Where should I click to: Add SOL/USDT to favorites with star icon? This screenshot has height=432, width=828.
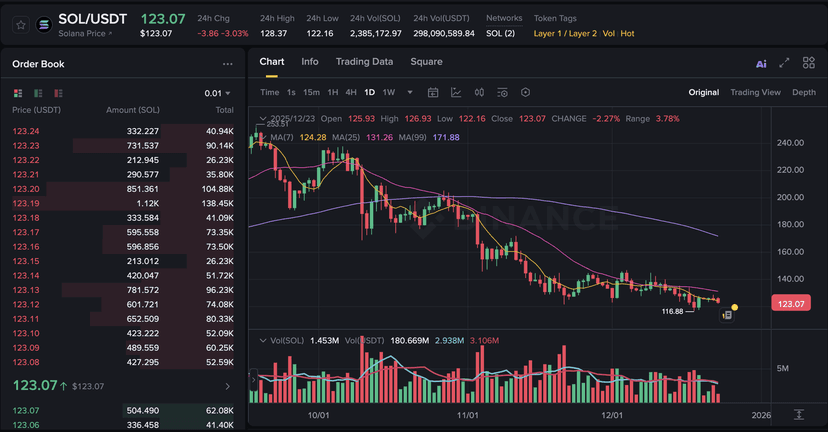click(x=21, y=24)
